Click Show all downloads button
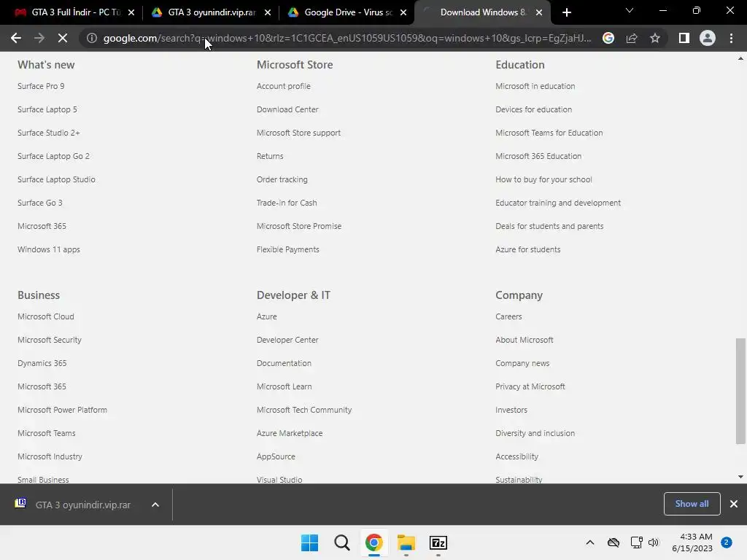 692,504
